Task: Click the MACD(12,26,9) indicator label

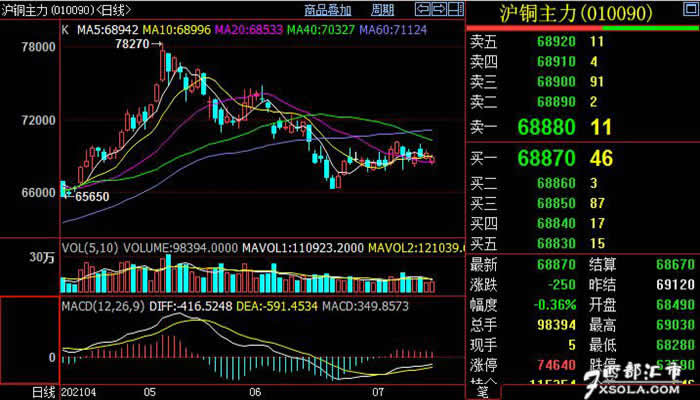Action: pos(104,306)
